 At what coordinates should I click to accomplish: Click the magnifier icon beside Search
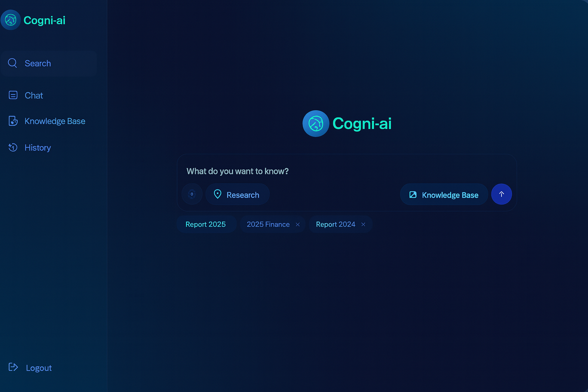(x=13, y=63)
